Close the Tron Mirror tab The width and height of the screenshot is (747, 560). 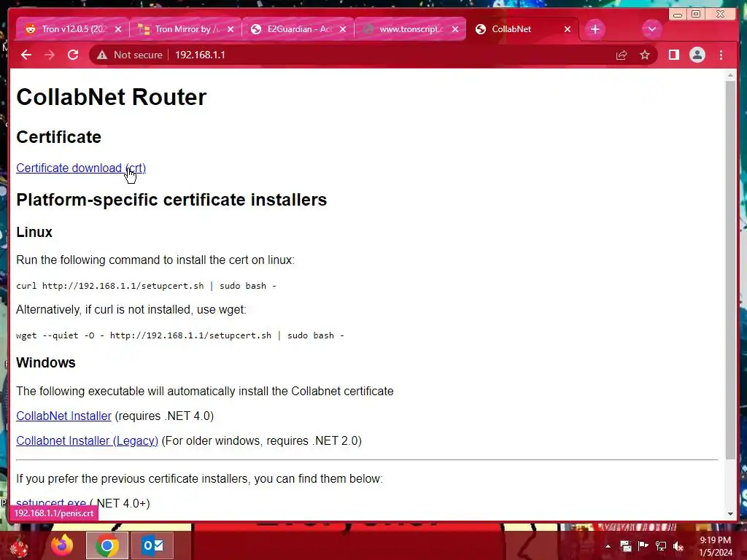[x=231, y=29]
